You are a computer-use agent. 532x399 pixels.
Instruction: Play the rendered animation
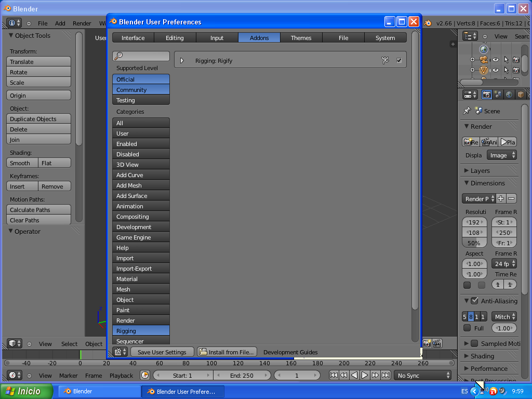point(508,142)
